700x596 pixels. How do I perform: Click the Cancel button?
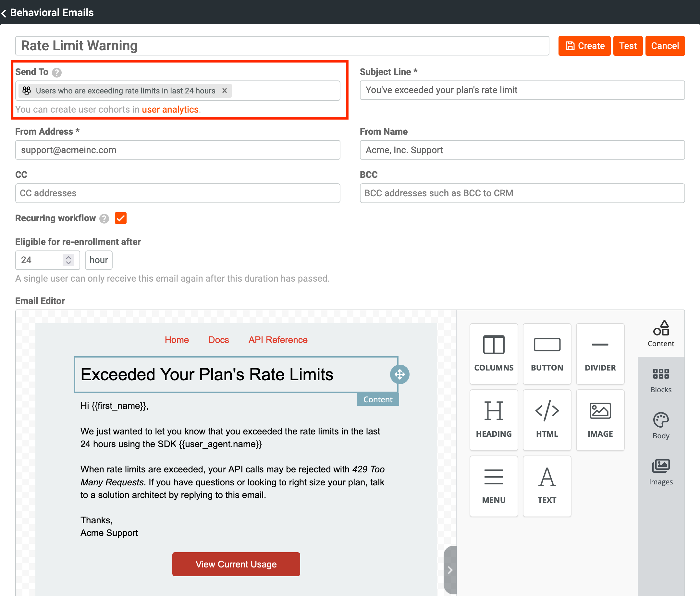pyautogui.click(x=665, y=46)
